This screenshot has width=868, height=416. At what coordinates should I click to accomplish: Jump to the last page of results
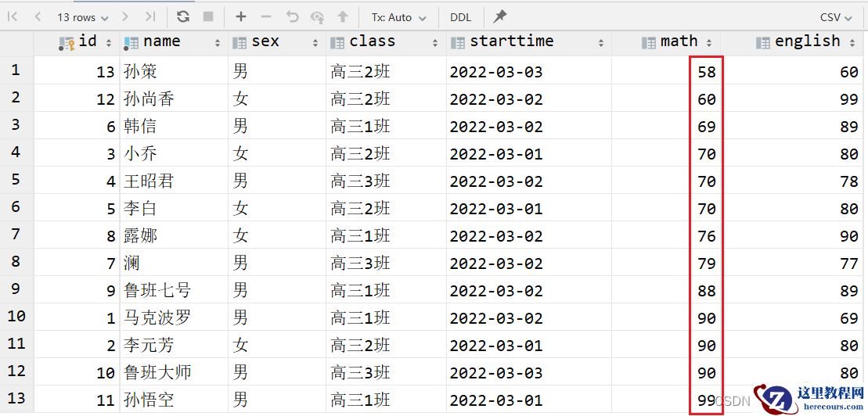click(150, 16)
